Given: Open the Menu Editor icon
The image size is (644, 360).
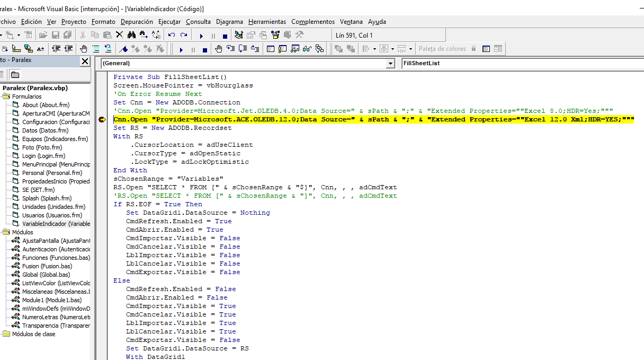Looking at the screenshot, I should pyautogui.click(x=28, y=35).
